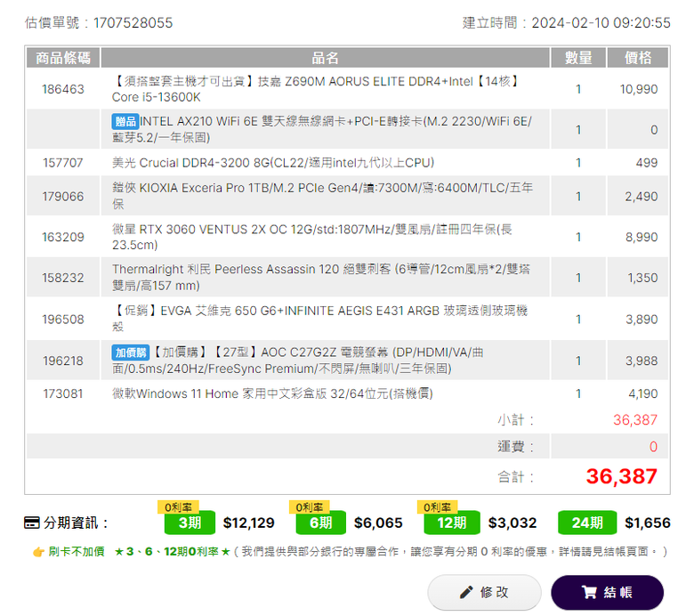The width and height of the screenshot is (694, 616).
Task: Click the price 3,890
Action: click(x=642, y=320)
